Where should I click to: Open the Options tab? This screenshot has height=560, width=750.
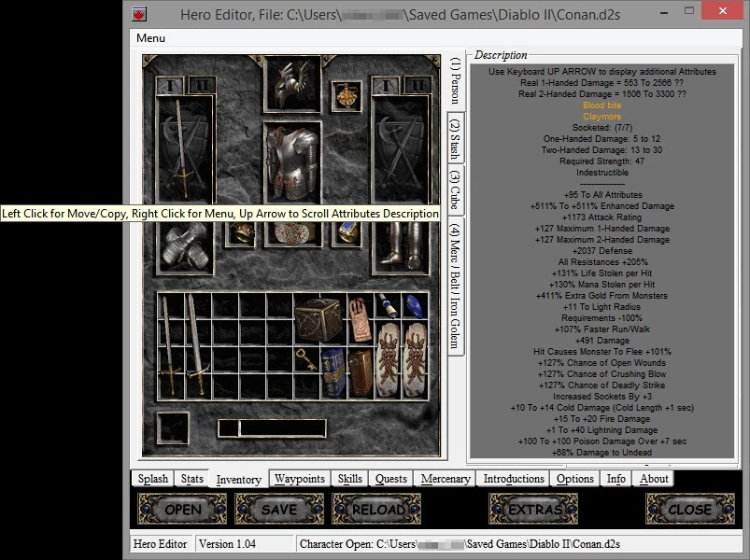(x=575, y=479)
